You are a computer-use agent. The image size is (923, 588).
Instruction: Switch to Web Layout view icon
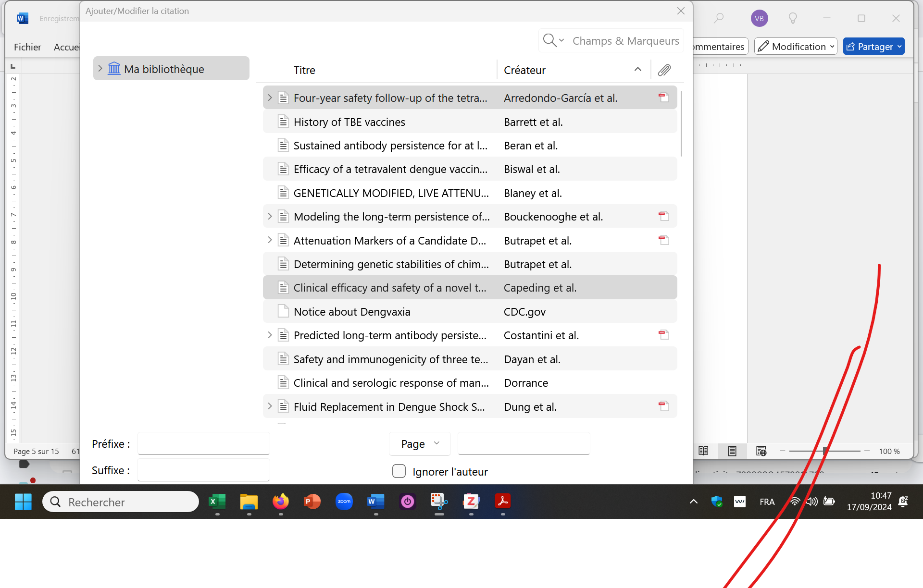[x=761, y=451]
